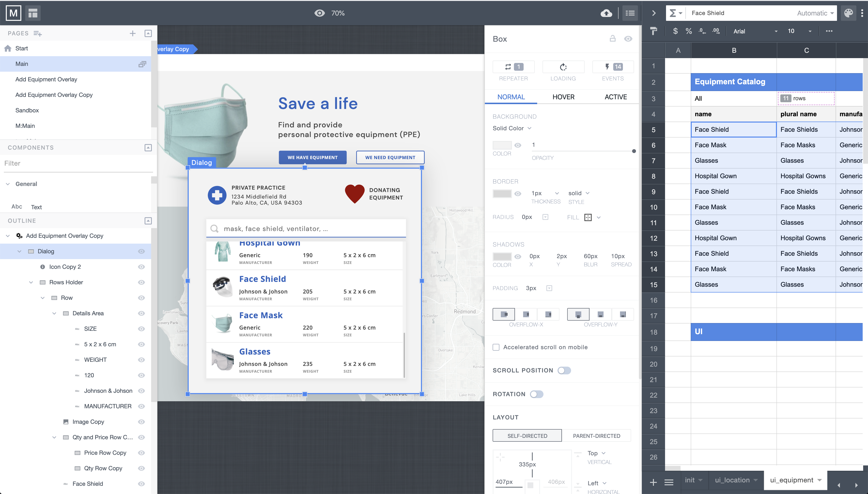Click the cloud upload publish icon

pyautogui.click(x=606, y=13)
